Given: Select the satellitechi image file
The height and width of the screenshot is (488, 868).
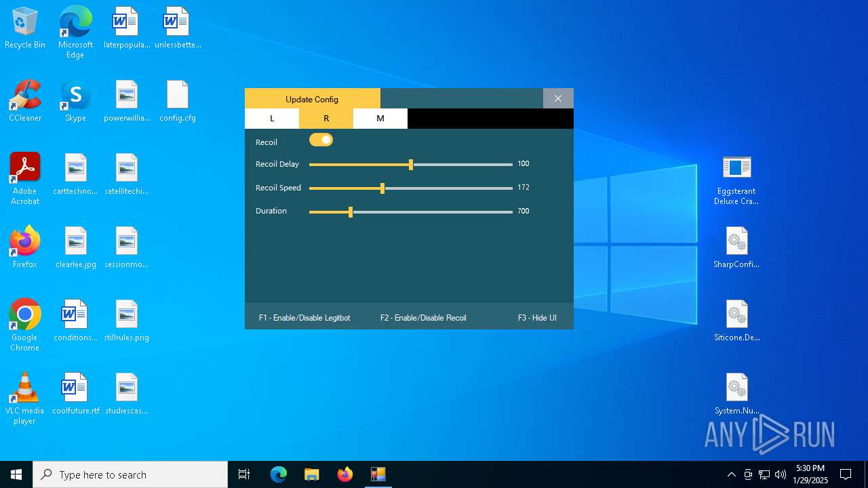Looking at the screenshot, I should tap(127, 174).
